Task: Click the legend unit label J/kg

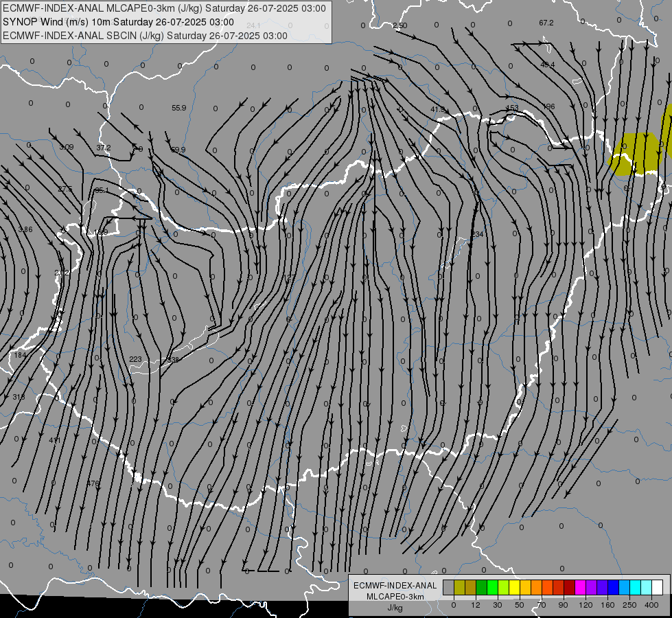Action: [395, 608]
